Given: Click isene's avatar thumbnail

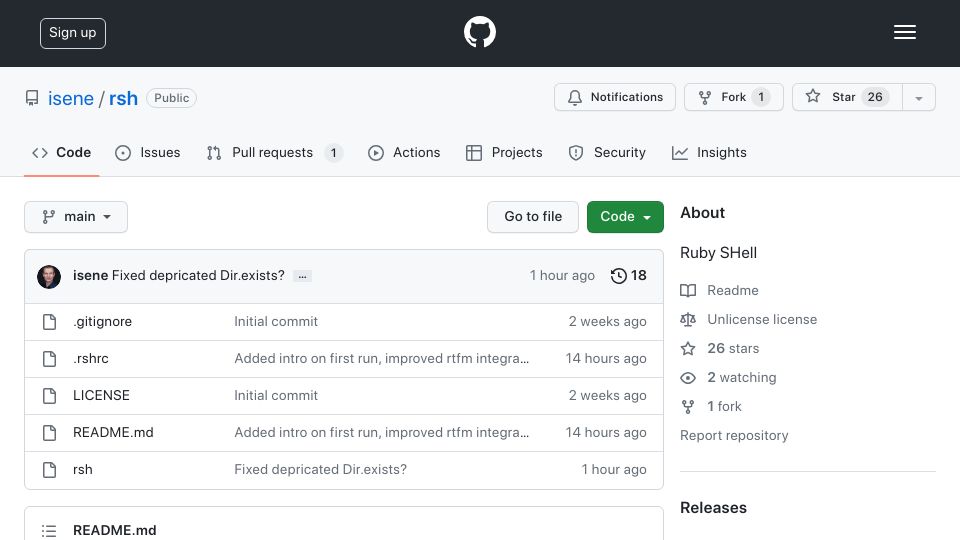Looking at the screenshot, I should click(x=49, y=277).
